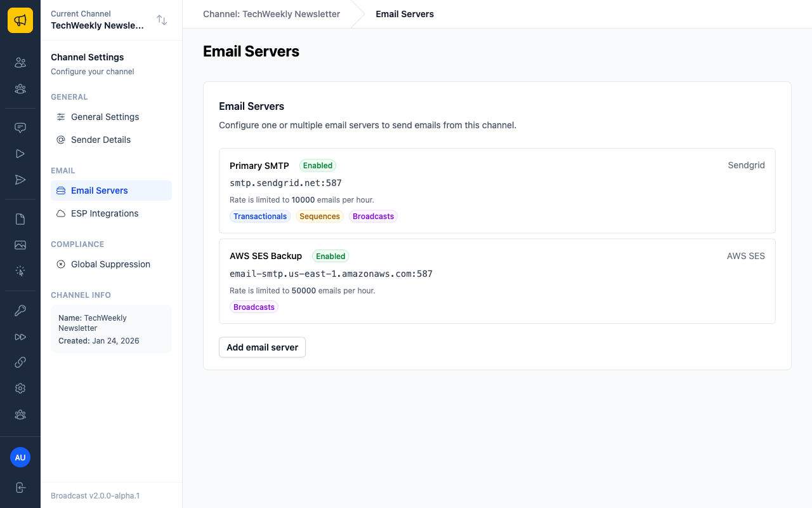Click the Broadcast v2.0.0-alpha.1 version text
812x508 pixels.
[x=95, y=495]
